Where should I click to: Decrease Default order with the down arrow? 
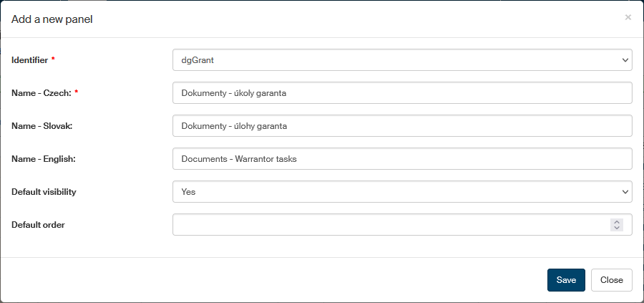tap(616, 229)
